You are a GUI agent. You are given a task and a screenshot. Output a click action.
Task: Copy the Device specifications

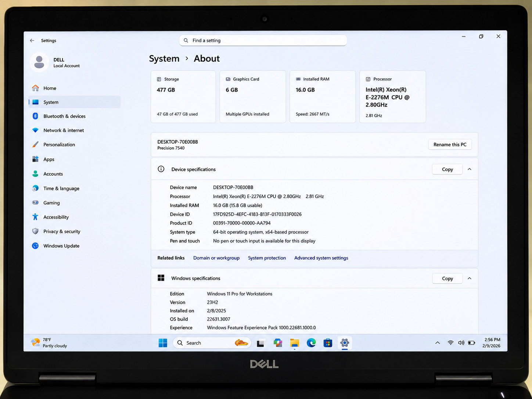[447, 169]
